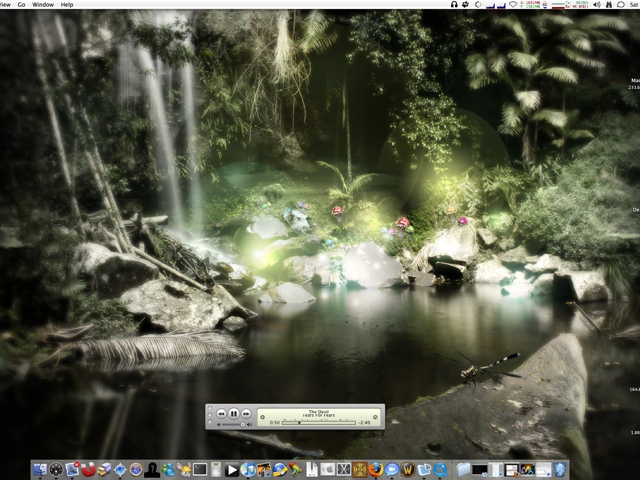Launch the photo slideshow app icon

click(264, 470)
